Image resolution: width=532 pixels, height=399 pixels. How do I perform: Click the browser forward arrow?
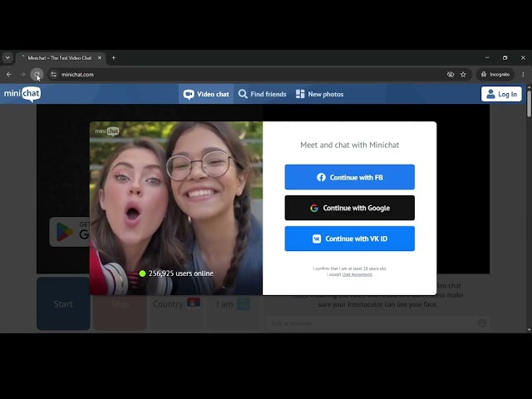point(22,74)
